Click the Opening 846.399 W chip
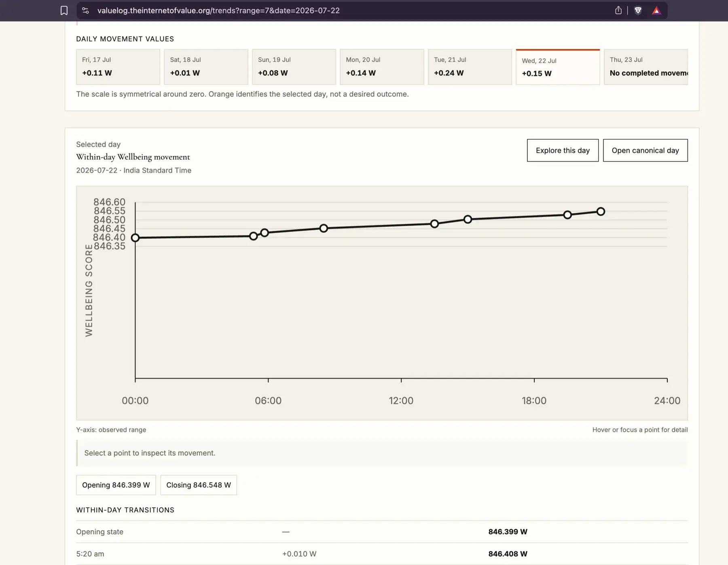 coord(116,485)
